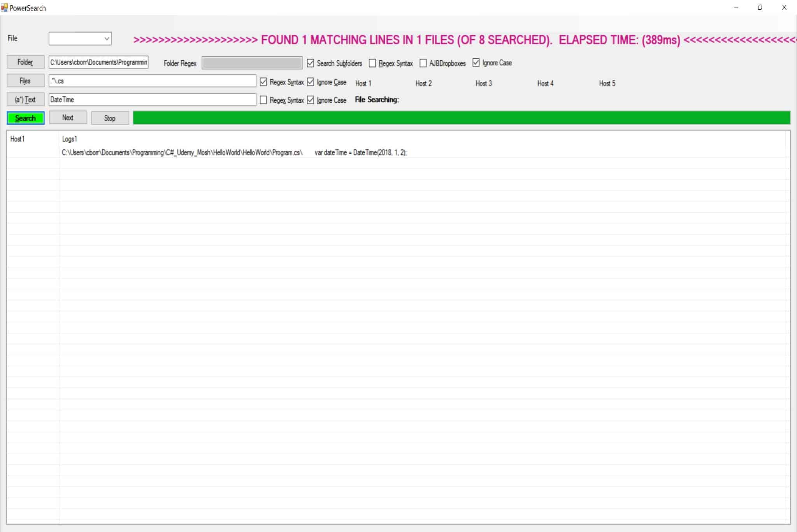This screenshot has height=532, width=797.
Task: Select the Program.cs result row
Action: pos(233,152)
